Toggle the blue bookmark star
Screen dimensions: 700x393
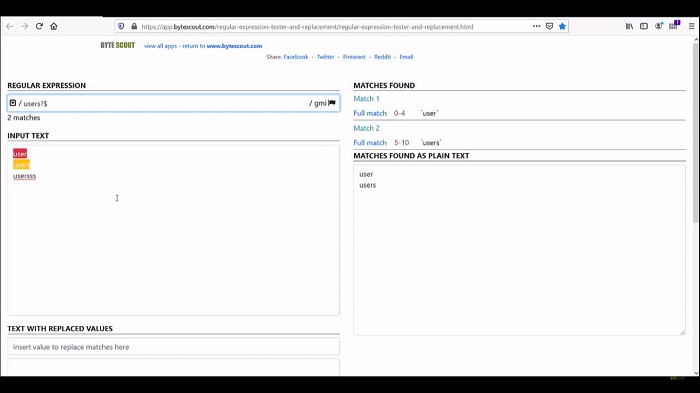pos(562,26)
